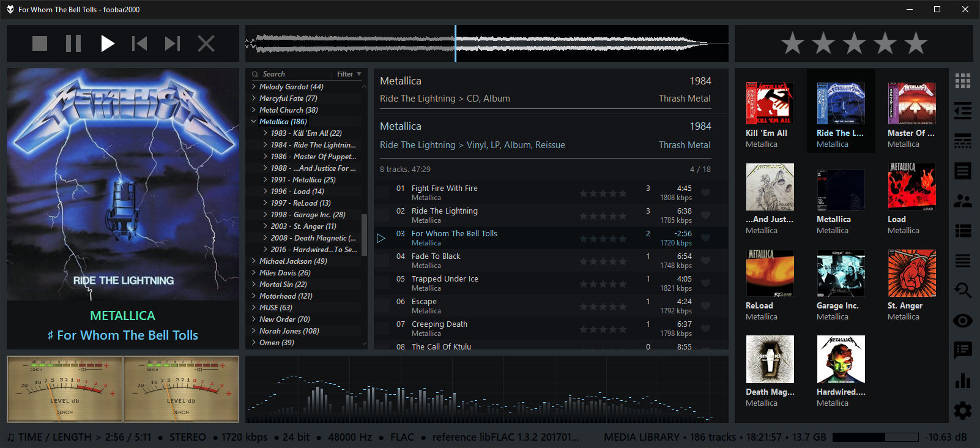Skip to the next track
Viewport: 980px width, 448px height.
click(x=173, y=43)
